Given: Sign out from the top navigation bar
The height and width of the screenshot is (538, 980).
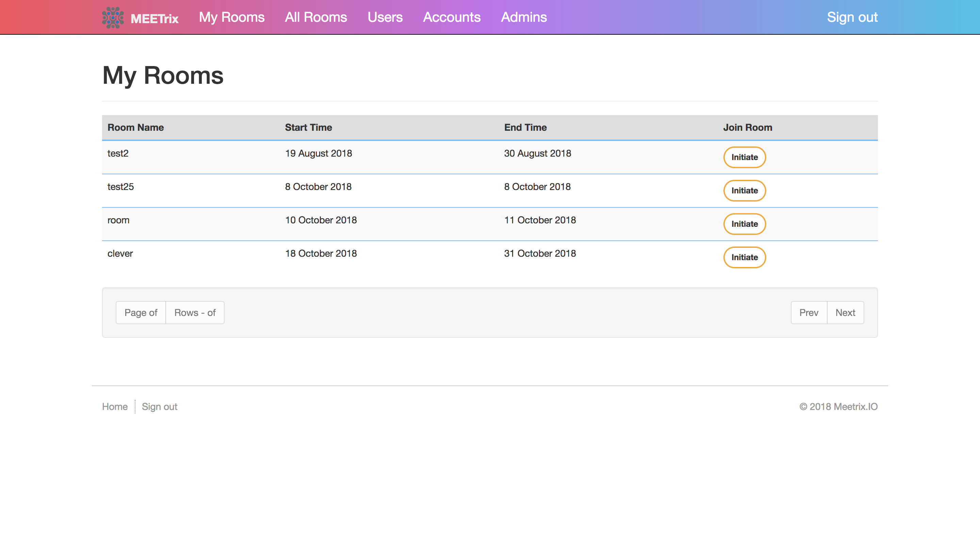Looking at the screenshot, I should click(852, 17).
